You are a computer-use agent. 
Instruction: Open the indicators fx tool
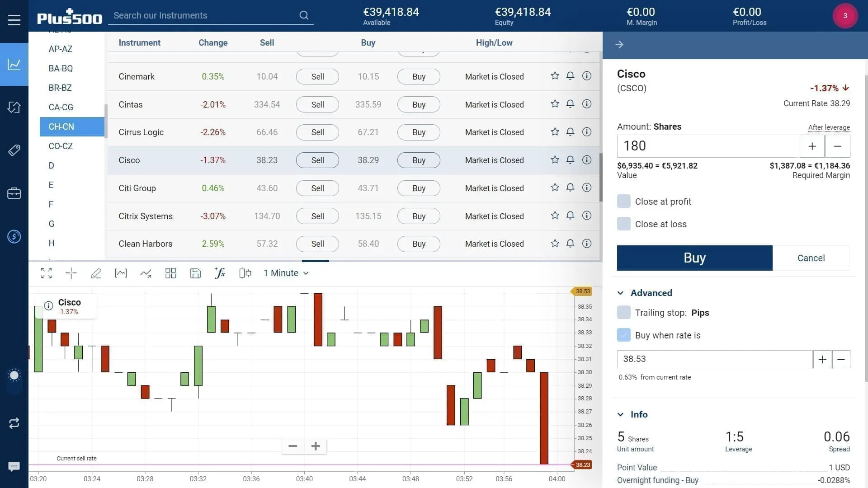(220, 273)
